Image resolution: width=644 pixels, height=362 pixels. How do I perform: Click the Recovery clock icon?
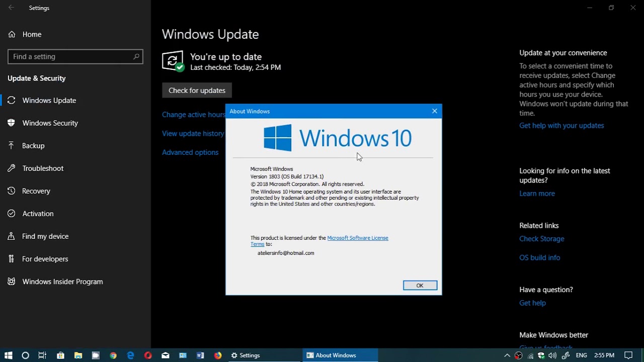(x=12, y=191)
